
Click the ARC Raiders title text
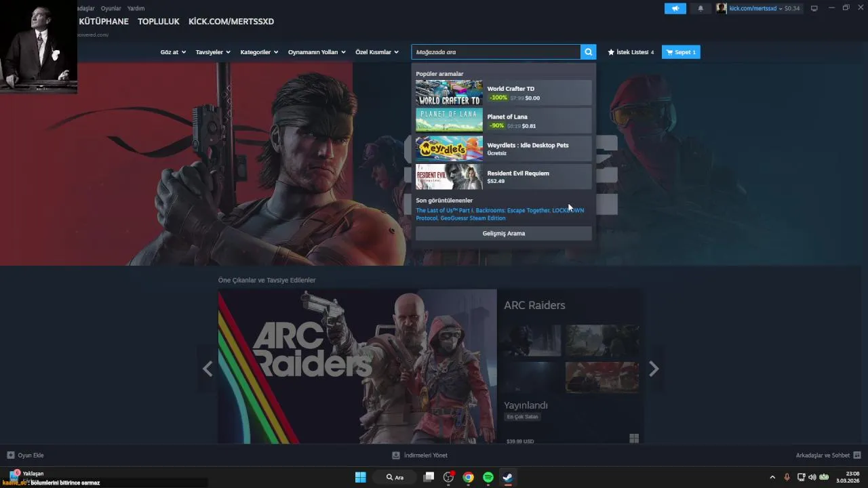pyautogui.click(x=534, y=305)
